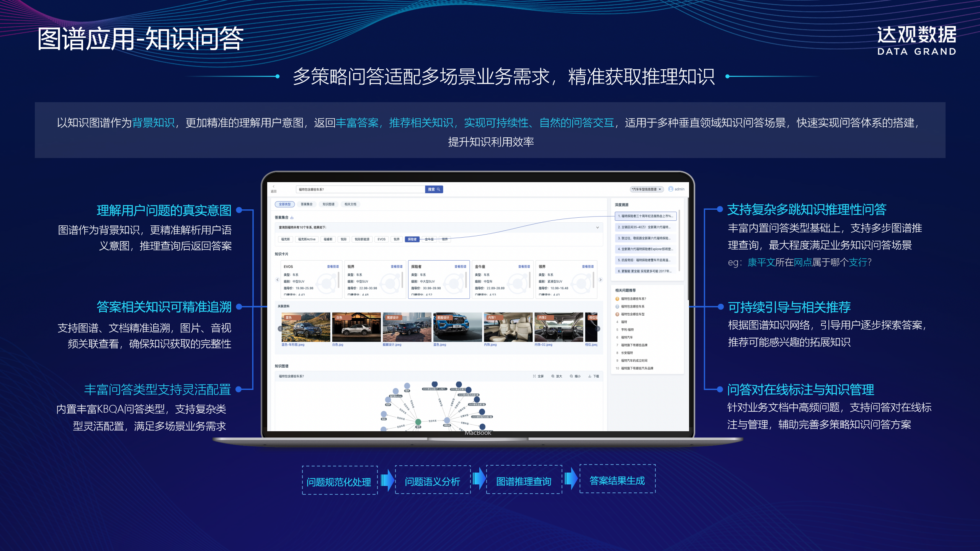Select the EVOS answer tag
Screen dimensions: 980x551
[381, 239]
